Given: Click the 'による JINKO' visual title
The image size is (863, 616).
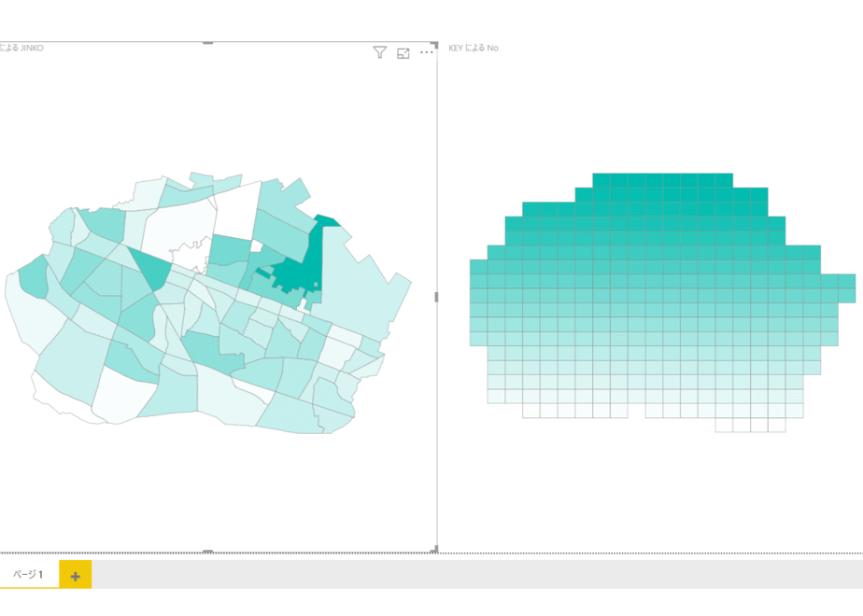Looking at the screenshot, I should point(21,48).
